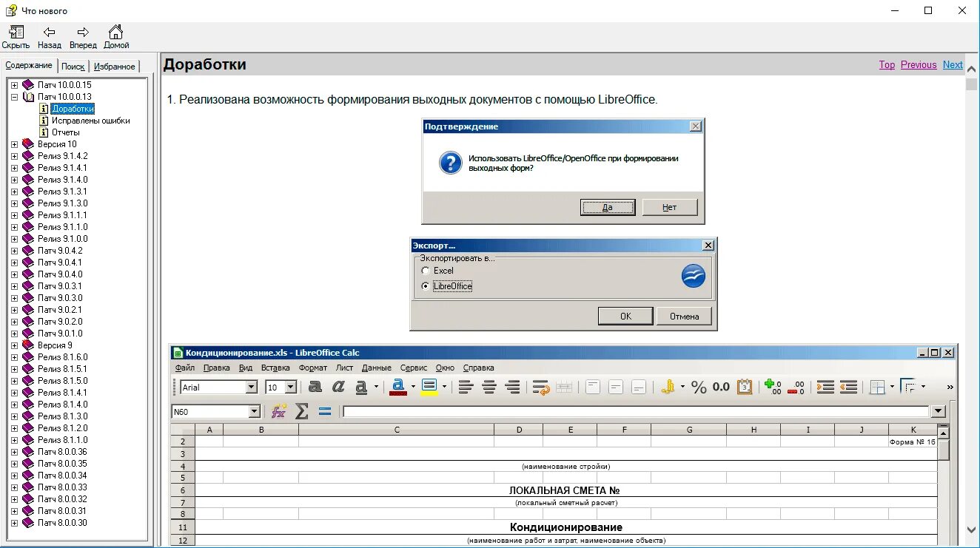Switch to the Избранное tab
The height and width of the screenshot is (548, 980).
coord(115,66)
